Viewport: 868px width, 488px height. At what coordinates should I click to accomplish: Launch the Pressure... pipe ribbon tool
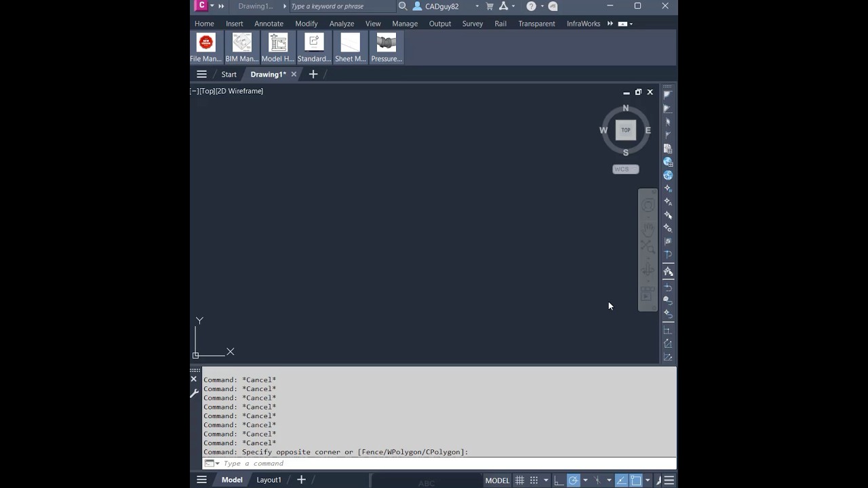(x=387, y=47)
